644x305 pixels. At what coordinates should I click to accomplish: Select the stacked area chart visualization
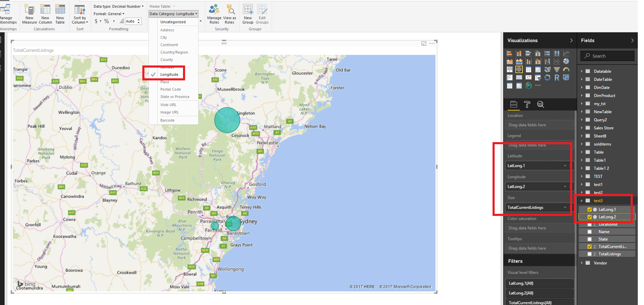[x=519, y=61]
